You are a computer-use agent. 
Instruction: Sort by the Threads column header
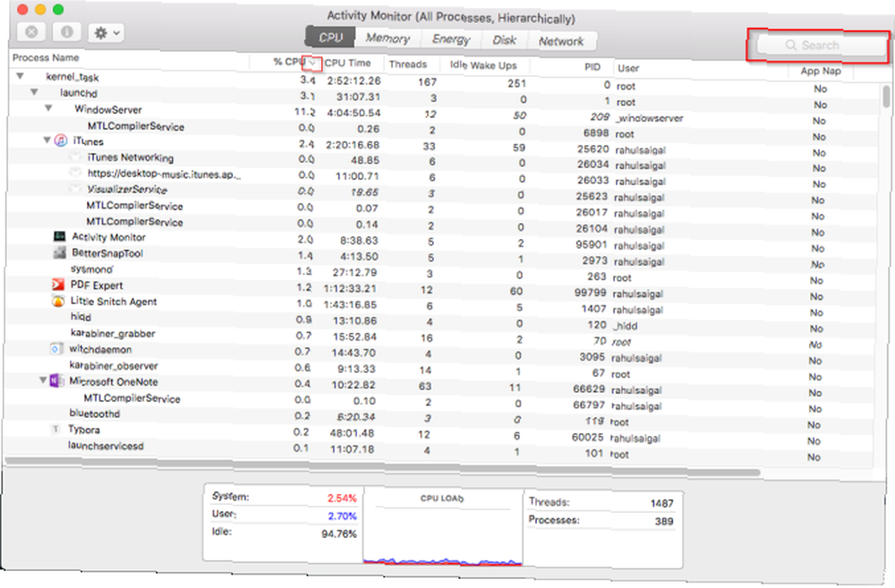(408, 64)
